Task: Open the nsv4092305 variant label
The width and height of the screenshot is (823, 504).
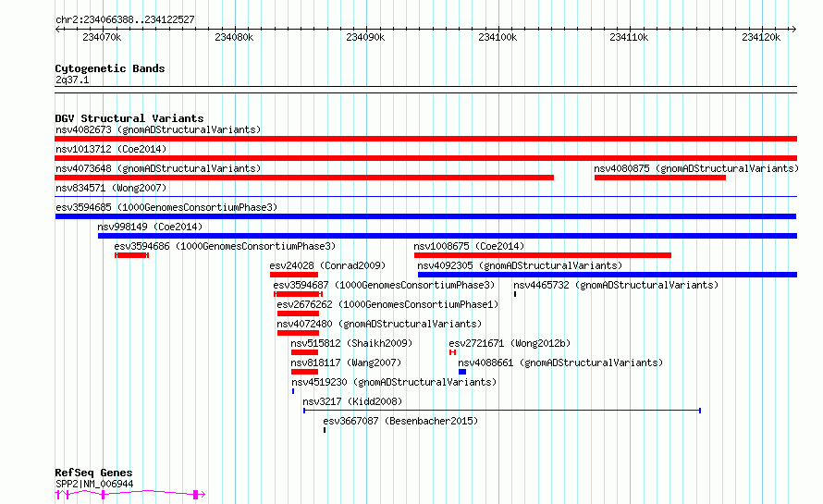Action: click(x=520, y=265)
